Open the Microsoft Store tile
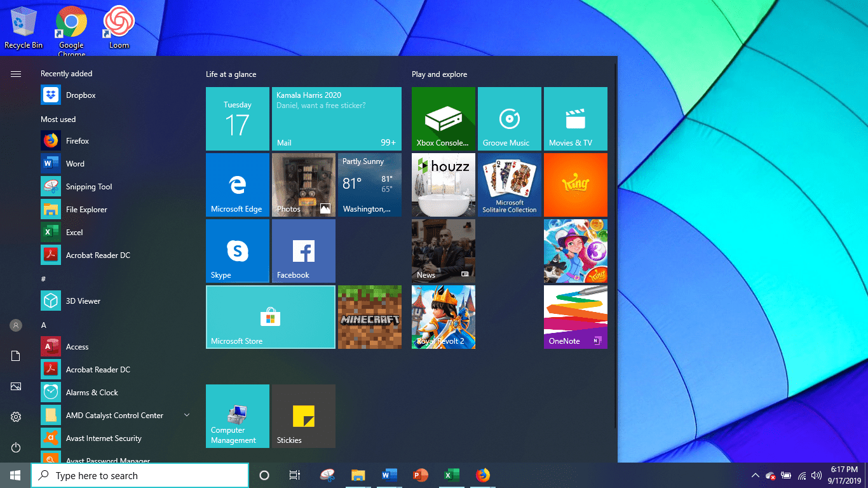868x488 pixels. pos(271,317)
